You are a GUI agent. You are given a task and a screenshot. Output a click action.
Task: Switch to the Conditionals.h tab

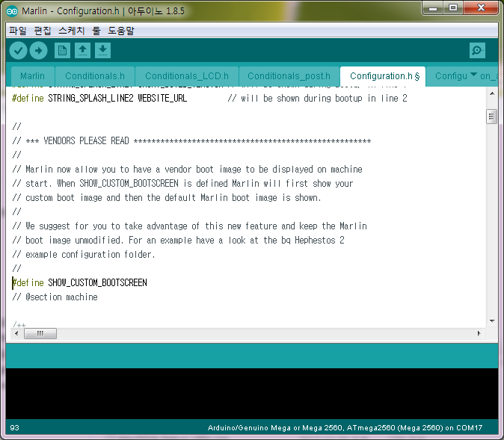click(x=95, y=76)
